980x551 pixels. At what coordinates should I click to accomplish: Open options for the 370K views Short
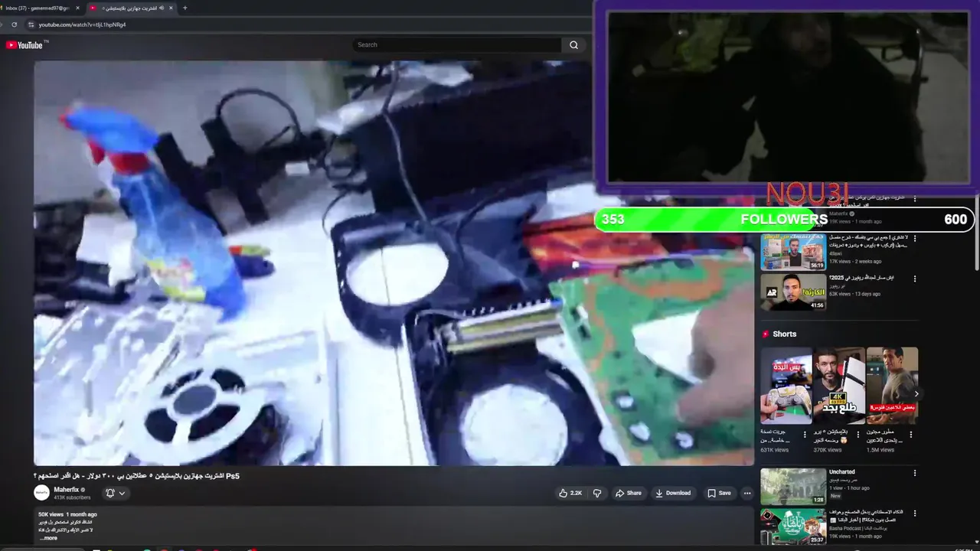pyautogui.click(x=857, y=434)
